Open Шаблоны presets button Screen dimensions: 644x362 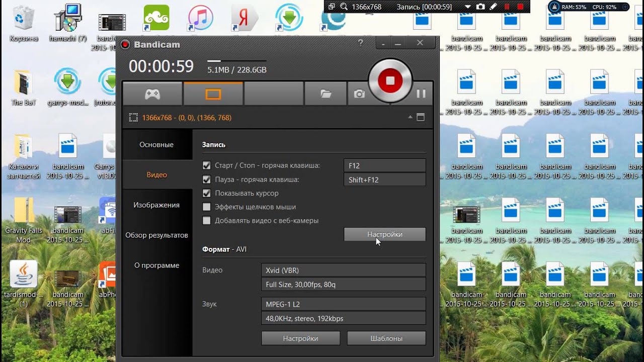(x=386, y=338)
